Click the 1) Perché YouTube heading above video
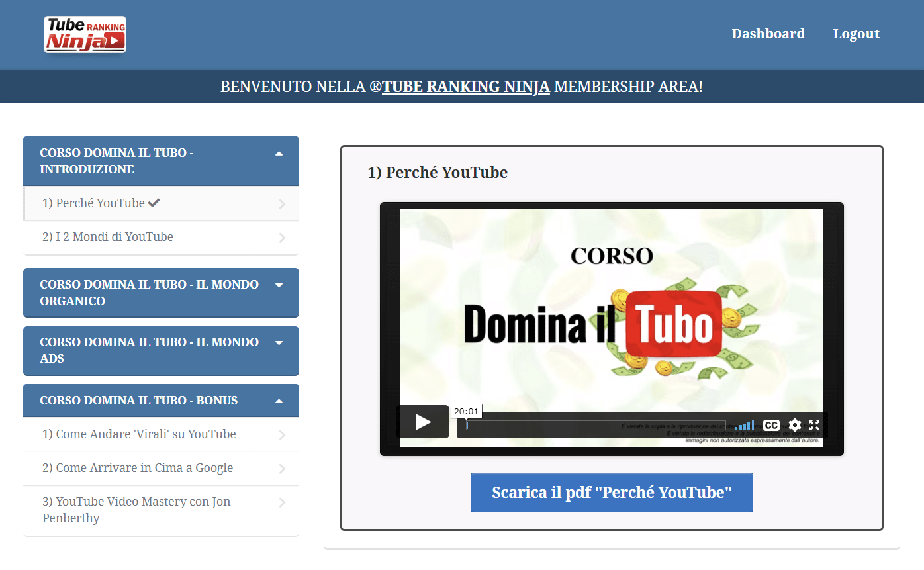 point(438,173)
